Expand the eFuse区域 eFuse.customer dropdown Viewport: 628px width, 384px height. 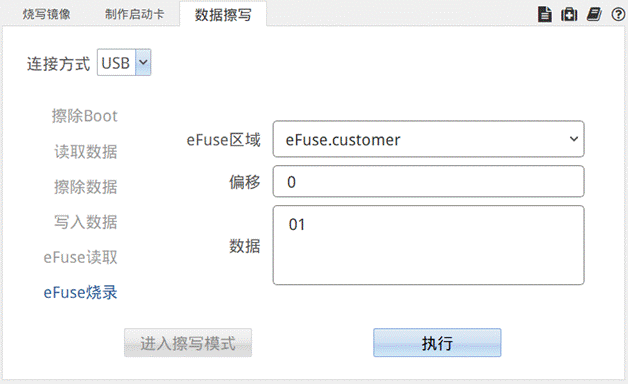pos(429,139)
